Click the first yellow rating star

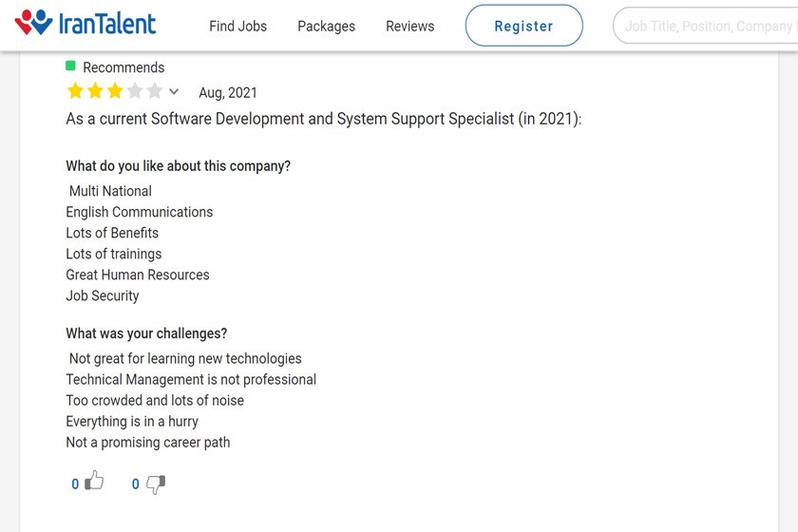point(75,91)
